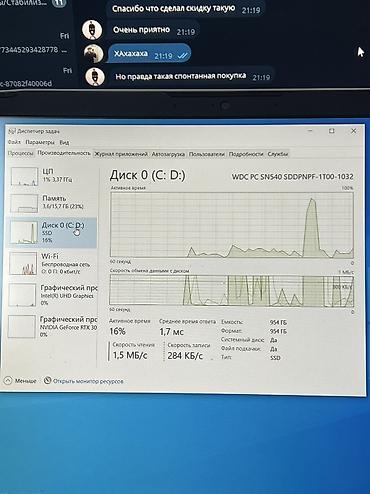Open the resource monitor link
The image size is (370, 494).
[x=88, y=381]
